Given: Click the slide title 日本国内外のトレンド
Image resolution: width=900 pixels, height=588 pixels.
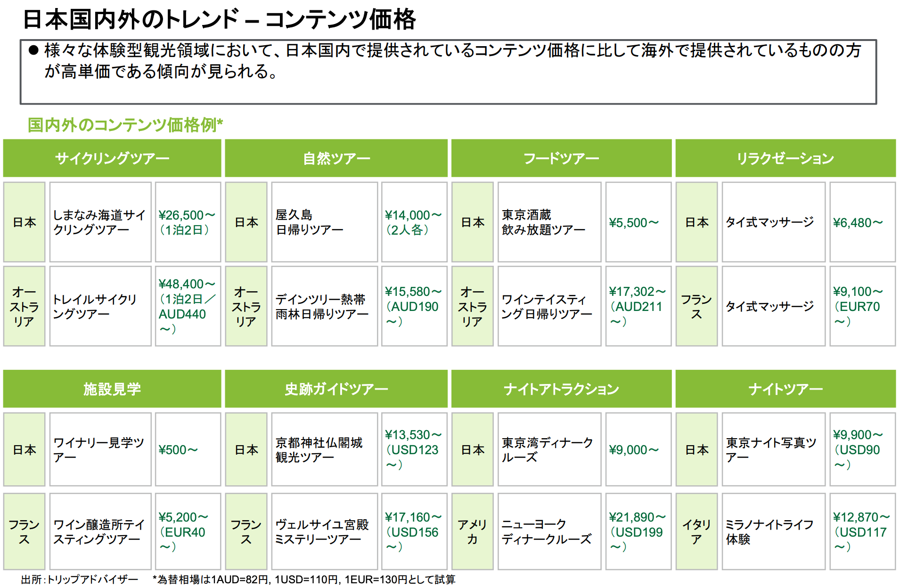Looking at the screenshot, I should pyautogui.click(x=220, y=20).
